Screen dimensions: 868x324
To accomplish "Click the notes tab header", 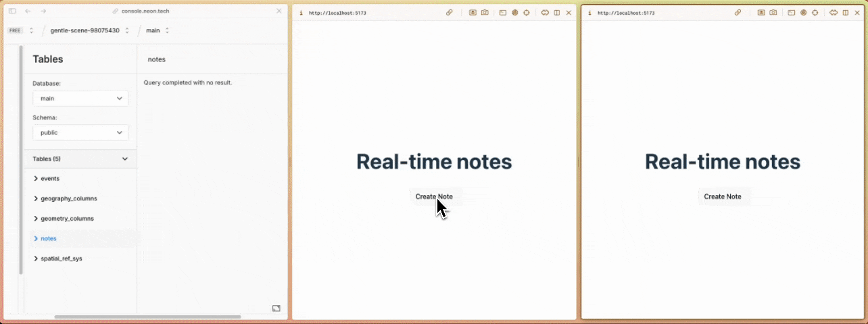I will point(156,59).
